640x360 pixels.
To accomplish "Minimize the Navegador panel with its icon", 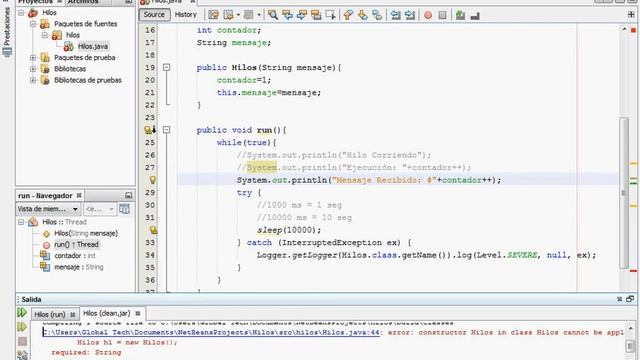I will (129, 196).
